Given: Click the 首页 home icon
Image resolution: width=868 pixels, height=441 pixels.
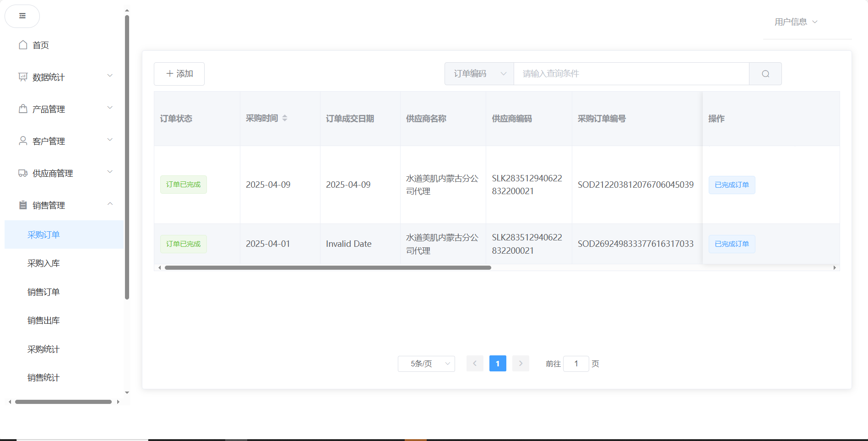Looking at the screenshot, I should pos(23,45).
